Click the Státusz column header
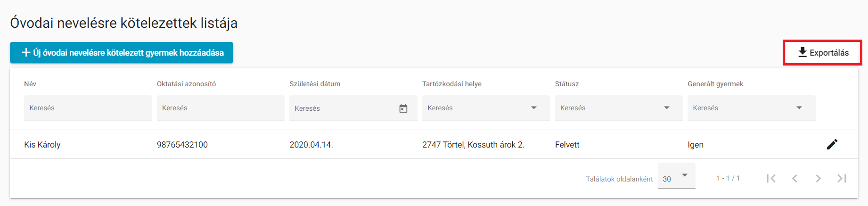Screen dimensions: 868x206 tap(567, 84)
